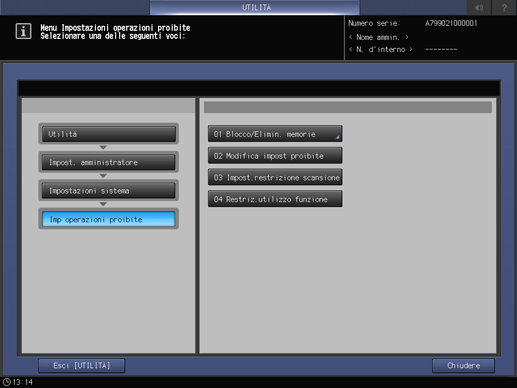Open the help question mark icon
517x388 pixels.
504,8
